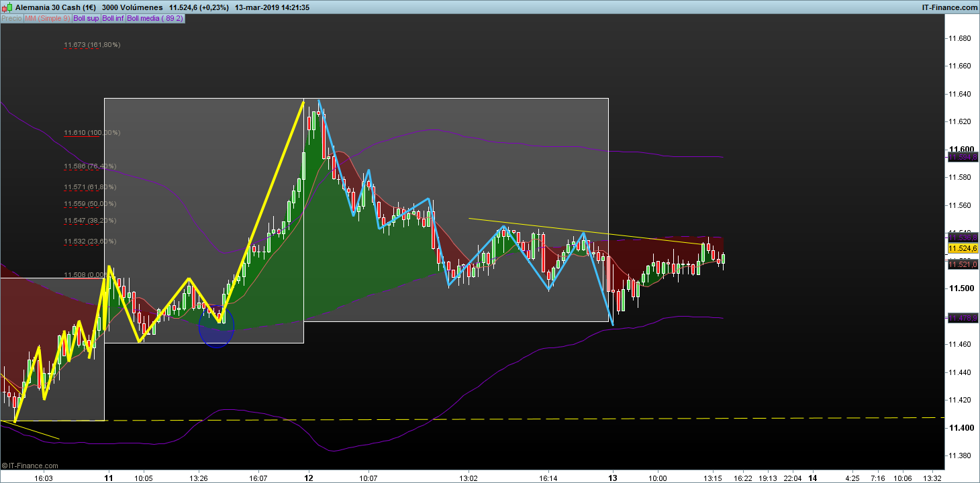This screenshot has height=483, width=980.
Task: Select the Precio indicator label
Action: [11, 19]
